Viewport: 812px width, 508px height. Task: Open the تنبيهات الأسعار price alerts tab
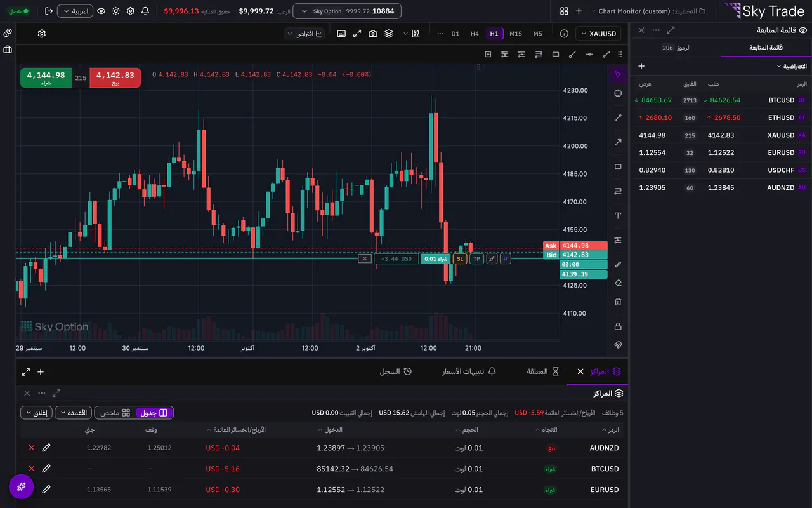[469, 371]
